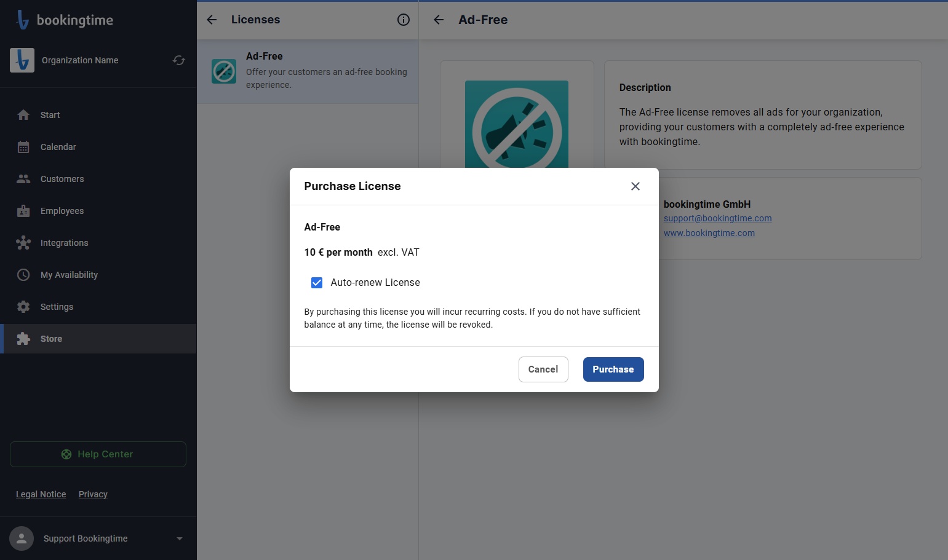Viewport: 948px width, 560px height.
Task: Expand the Support Bookingtime account dropdown
Action: pyautogui.click(x=180, y=538)
